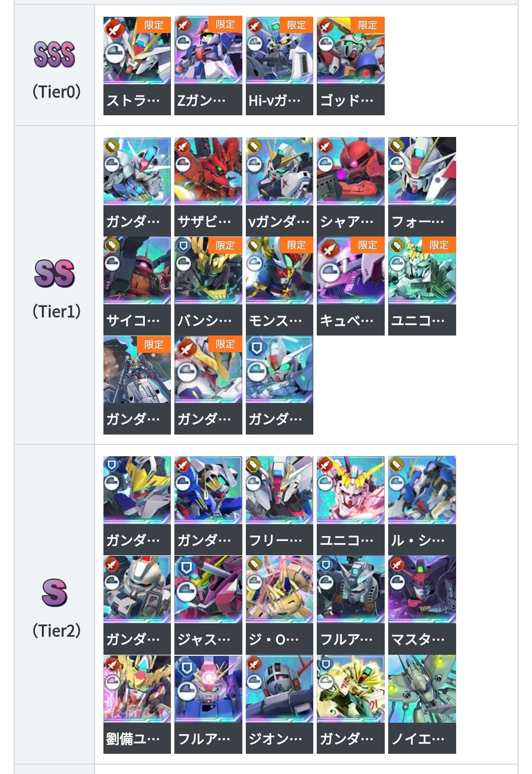The width and height of the screenshot is (532, 774).
Task: Open the バンシ… limited unit icon
Action: [x=208, y=270]
